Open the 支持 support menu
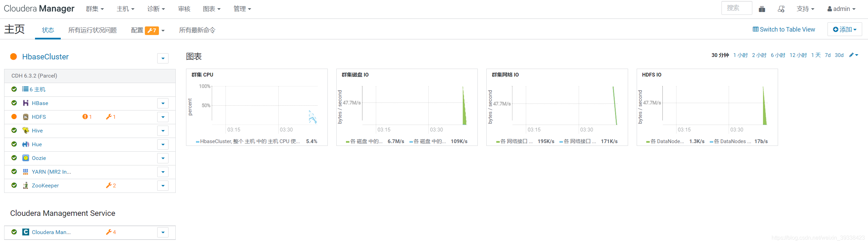Viewport: 868px width, 244px height. (806, 9)
